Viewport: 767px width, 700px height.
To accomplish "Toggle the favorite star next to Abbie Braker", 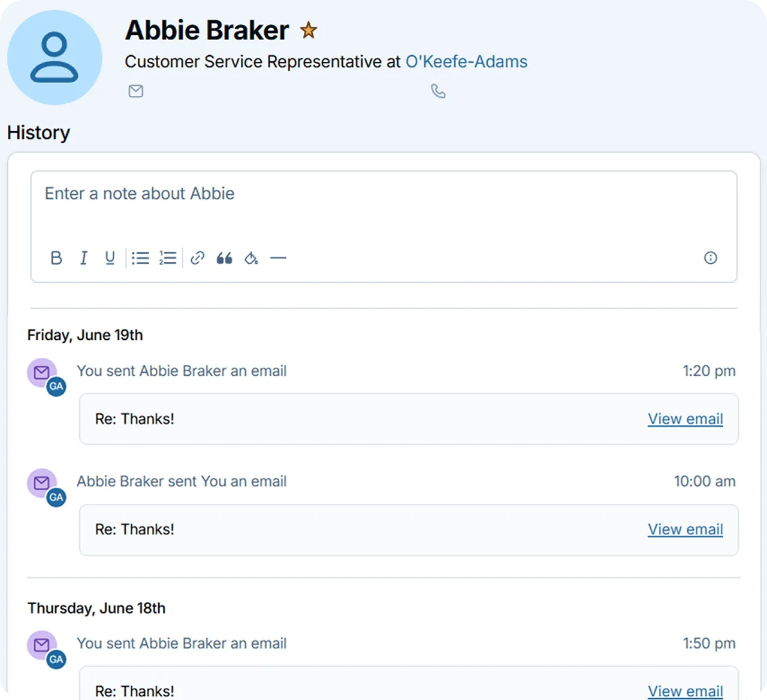I will [309, 30].
